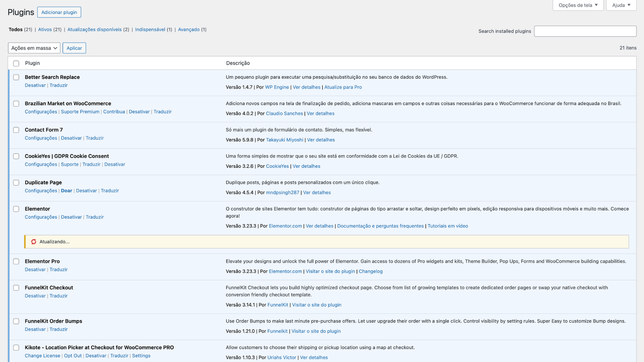Expand the Opções de tela panel
The image size is (644, 362).
tap(578, 5)
